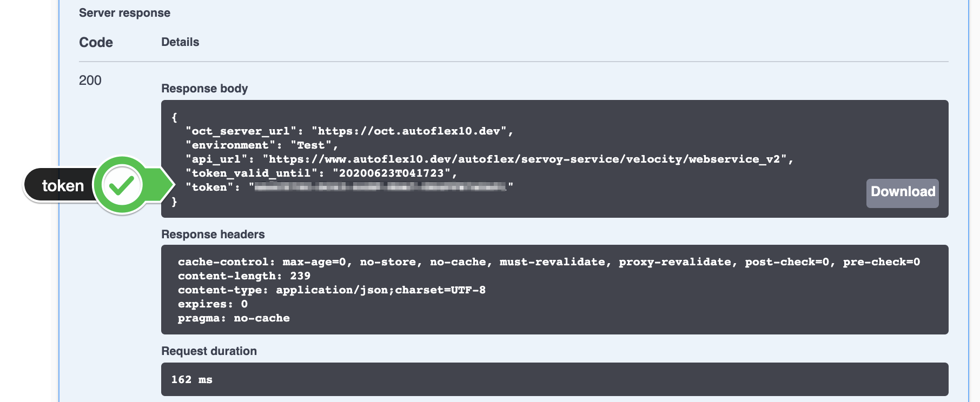Click the Response headers heading

pos(213,234)
